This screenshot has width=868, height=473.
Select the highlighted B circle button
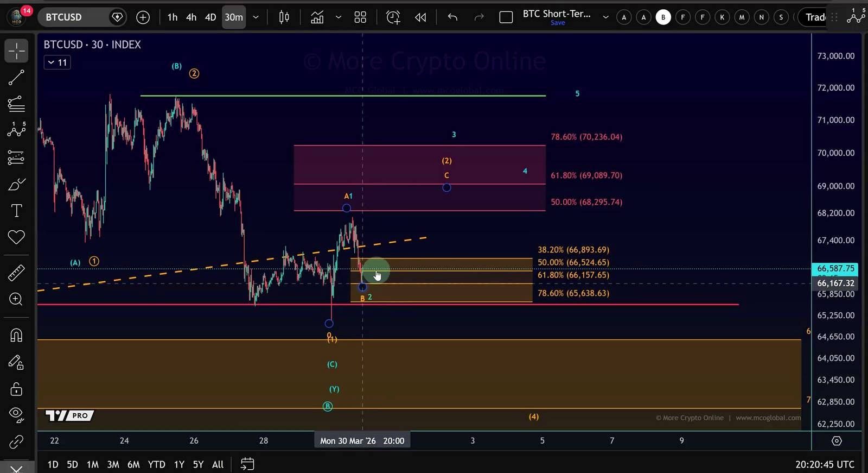click(663, 17)
